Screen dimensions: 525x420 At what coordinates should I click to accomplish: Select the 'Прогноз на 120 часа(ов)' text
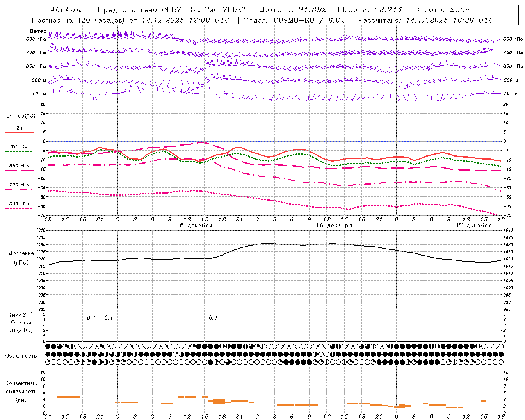point(79,20)
